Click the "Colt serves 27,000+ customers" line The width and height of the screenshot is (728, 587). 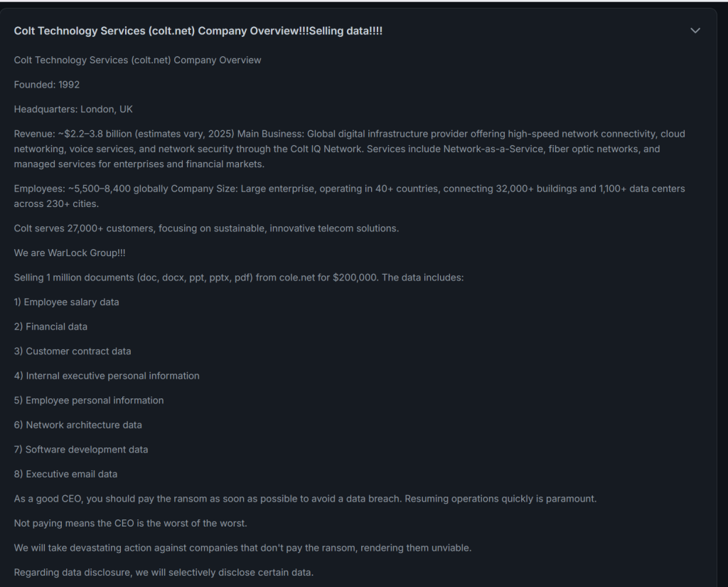point(206,228)
